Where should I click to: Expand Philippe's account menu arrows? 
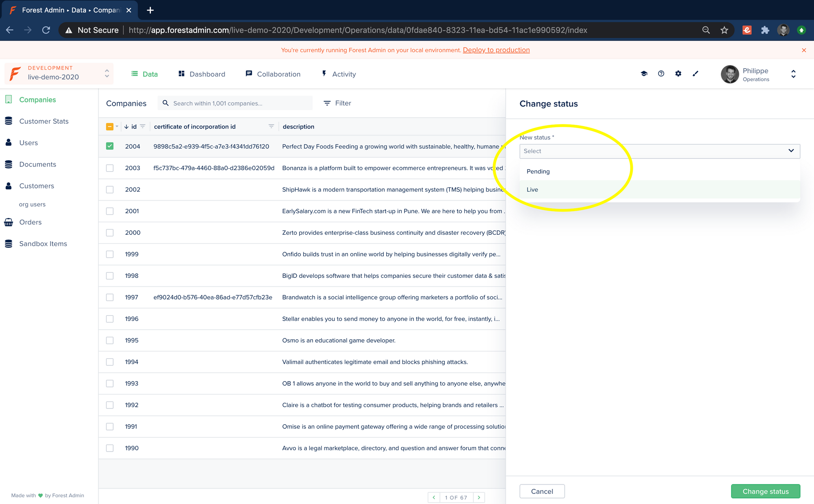pyautogui.click(x=793, y=74)
